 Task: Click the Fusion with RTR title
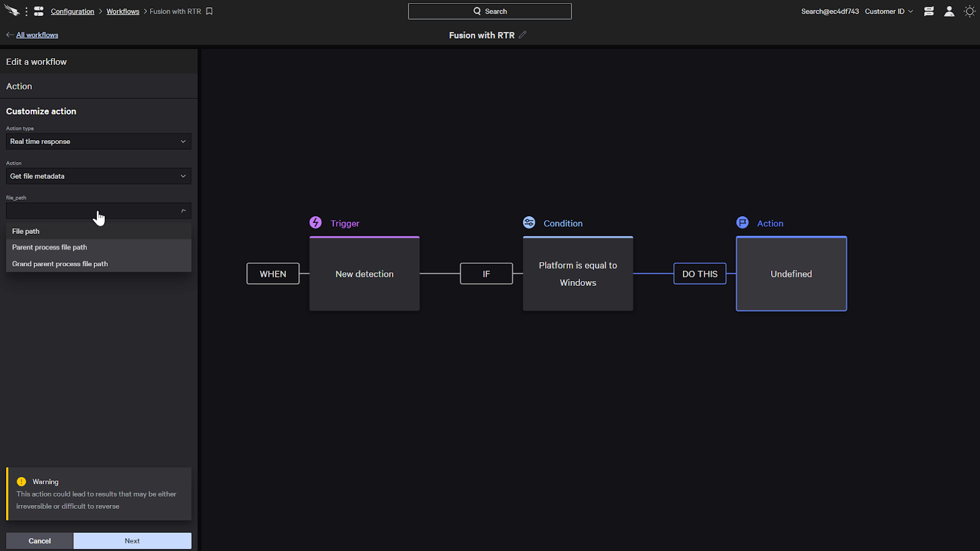pos(482,35)
